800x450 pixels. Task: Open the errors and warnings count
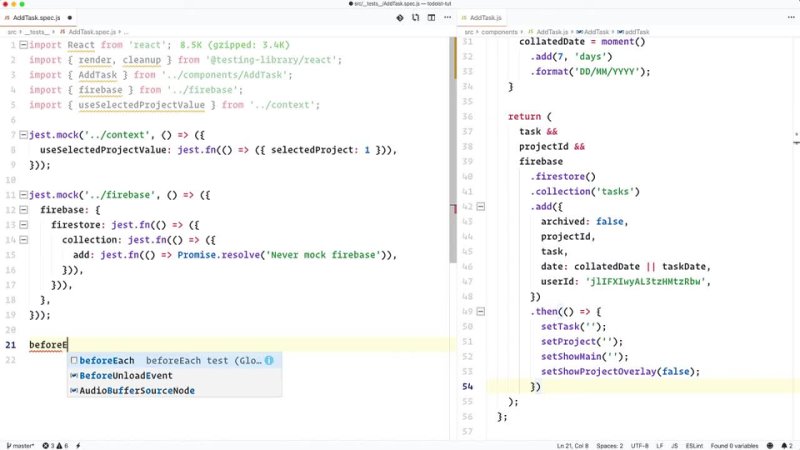tap(55, 446)
